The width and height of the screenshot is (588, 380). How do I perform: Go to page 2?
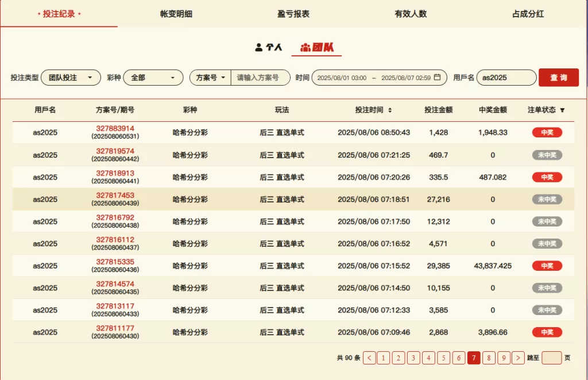coord(399,358)
